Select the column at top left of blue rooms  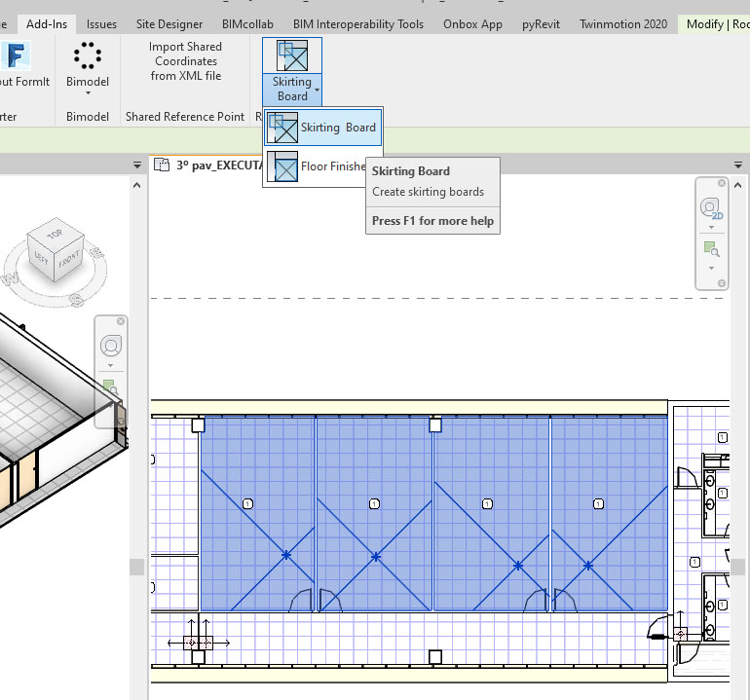point(198,425)
